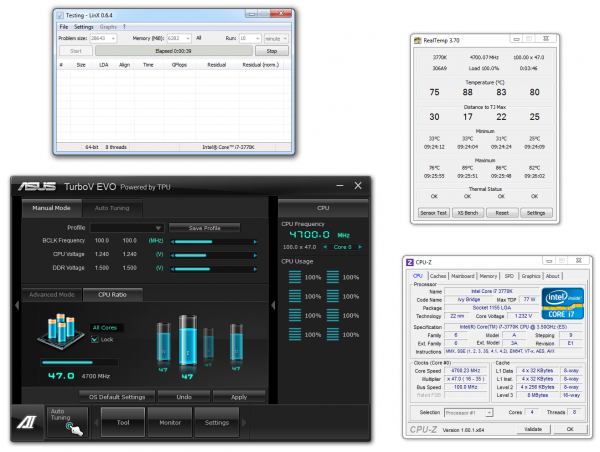Click the tall second core cylinder

click(x=188, y=340)
